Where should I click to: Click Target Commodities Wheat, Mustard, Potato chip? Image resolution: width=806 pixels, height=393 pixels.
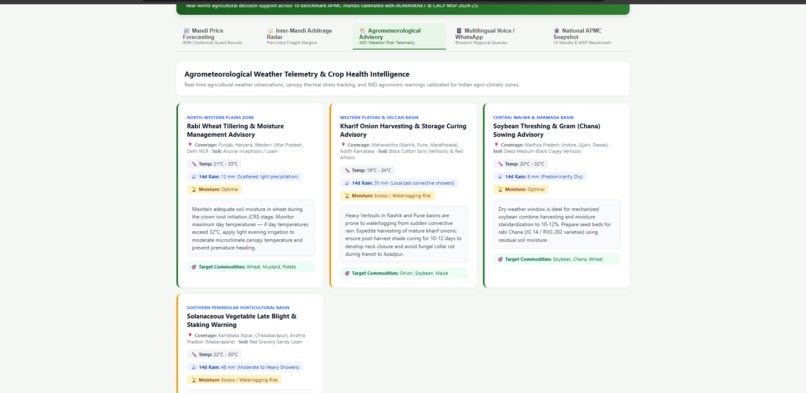pos(251,267)
